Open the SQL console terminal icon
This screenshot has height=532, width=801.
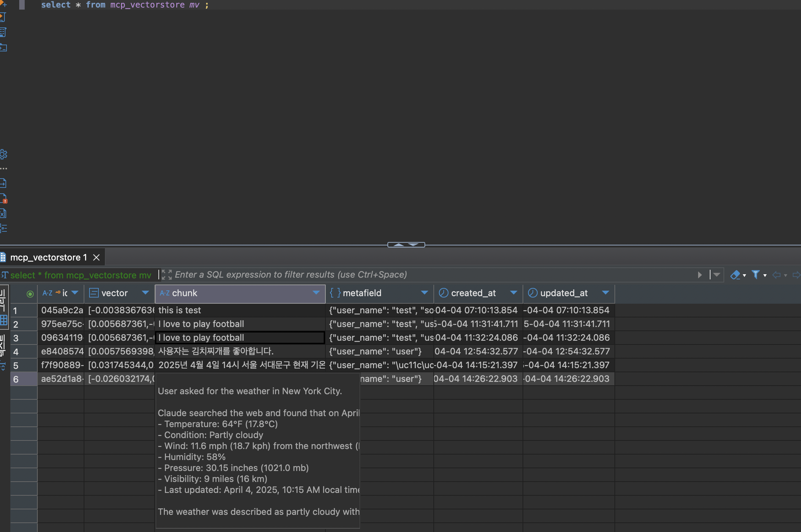coord(3,47)
